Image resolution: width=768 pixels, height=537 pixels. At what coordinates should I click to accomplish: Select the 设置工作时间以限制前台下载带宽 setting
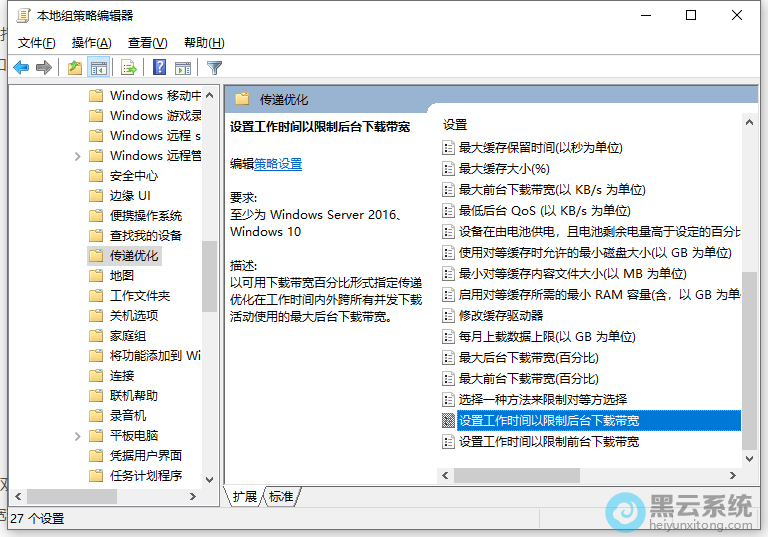click(548, 442)
